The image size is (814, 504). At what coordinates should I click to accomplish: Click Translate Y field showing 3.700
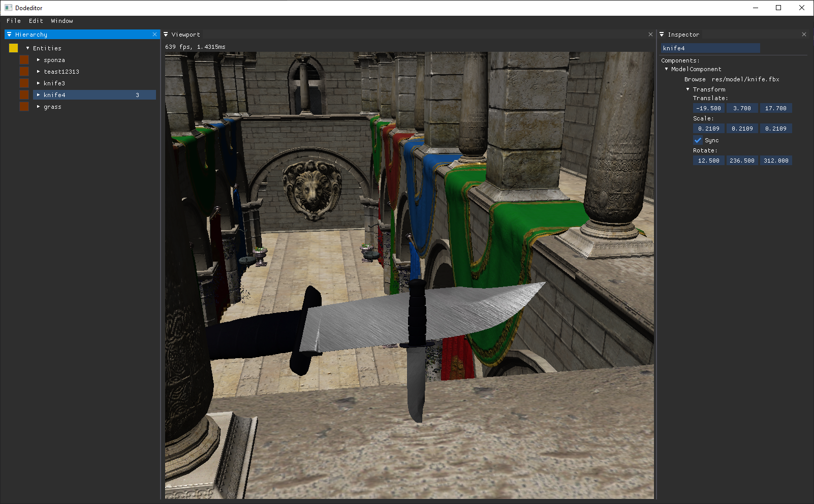742,108
